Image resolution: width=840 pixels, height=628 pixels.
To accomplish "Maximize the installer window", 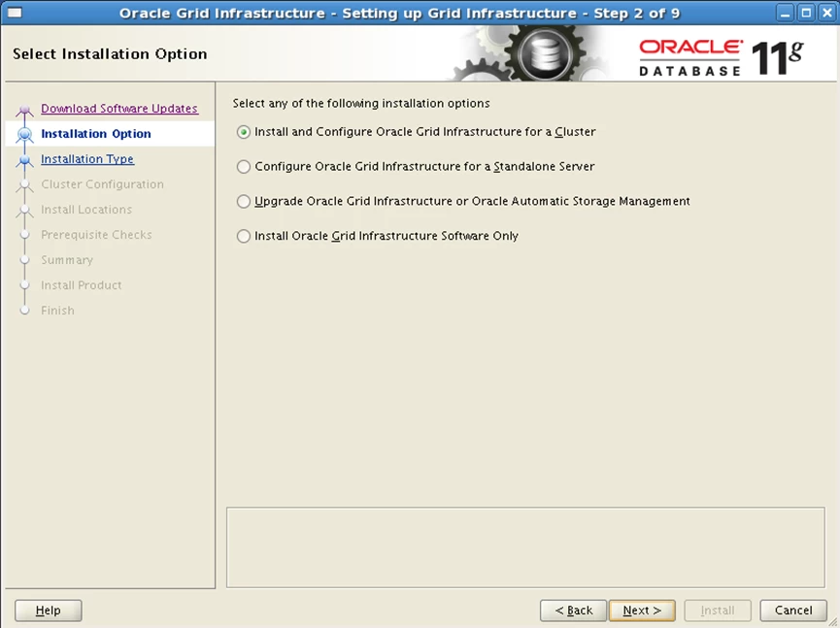I will point(806,13).
